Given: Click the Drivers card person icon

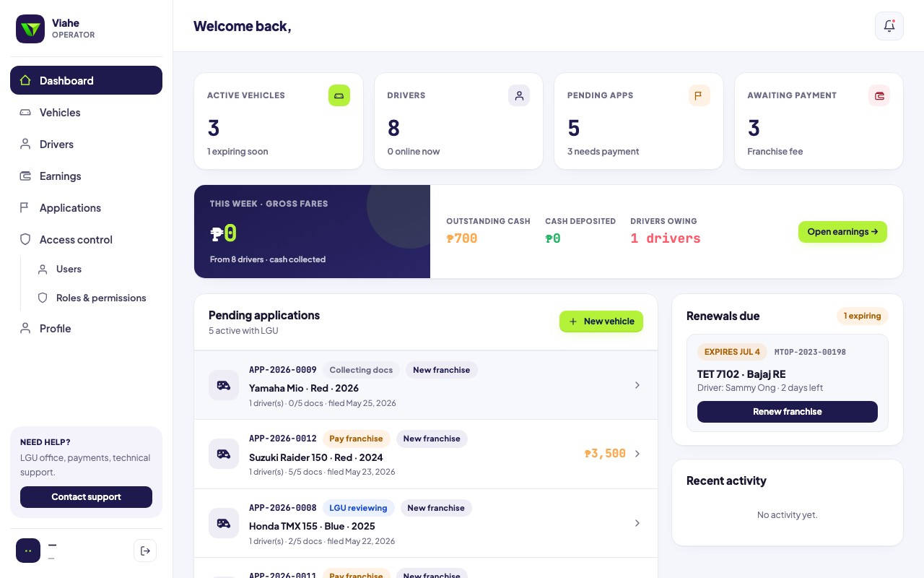Looking at the screenshot, I should (x=519, y=95).
